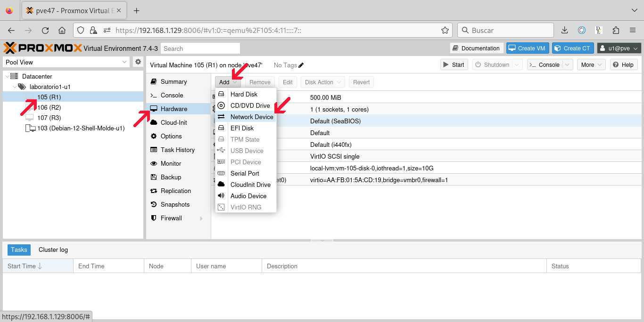Start the virtual machine with Start button

tap(453, 65)
